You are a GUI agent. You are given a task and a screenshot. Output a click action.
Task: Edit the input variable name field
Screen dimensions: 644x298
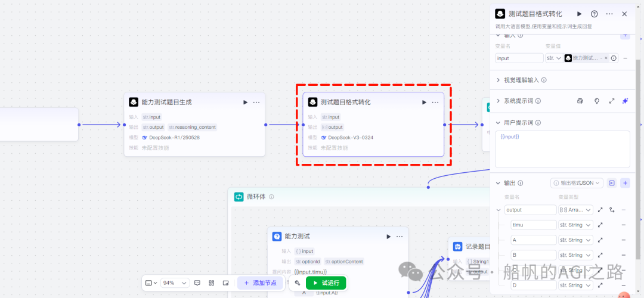click(x=519, y=58)
